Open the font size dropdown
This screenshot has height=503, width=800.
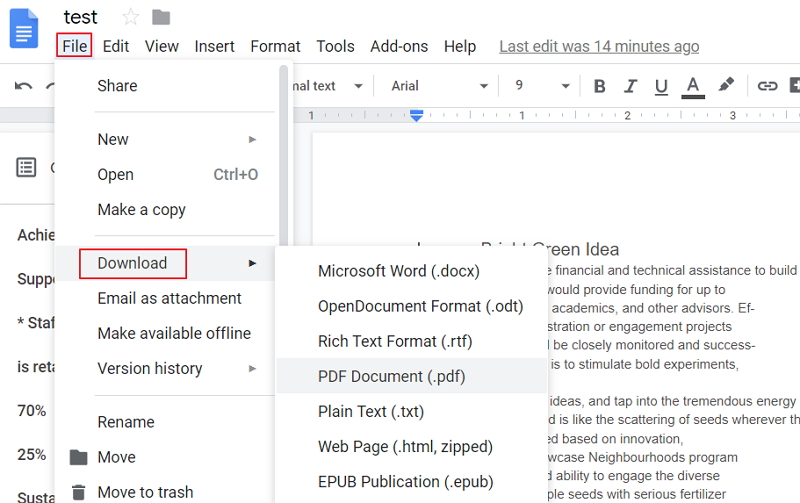coord(538,86)
